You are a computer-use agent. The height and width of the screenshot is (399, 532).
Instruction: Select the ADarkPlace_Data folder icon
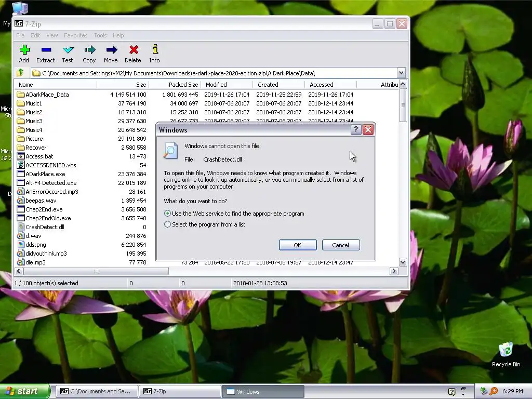pyautogui.click(x=21, y=95)
